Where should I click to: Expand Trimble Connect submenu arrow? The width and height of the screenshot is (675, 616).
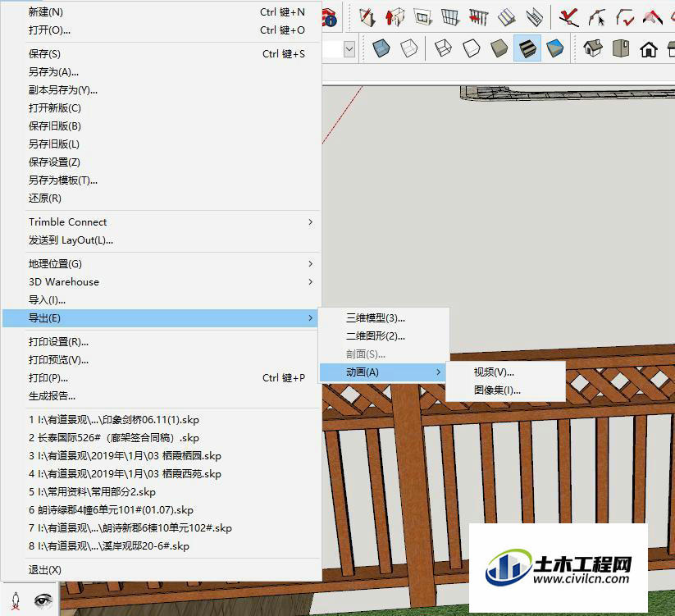[x=310, y=222]
